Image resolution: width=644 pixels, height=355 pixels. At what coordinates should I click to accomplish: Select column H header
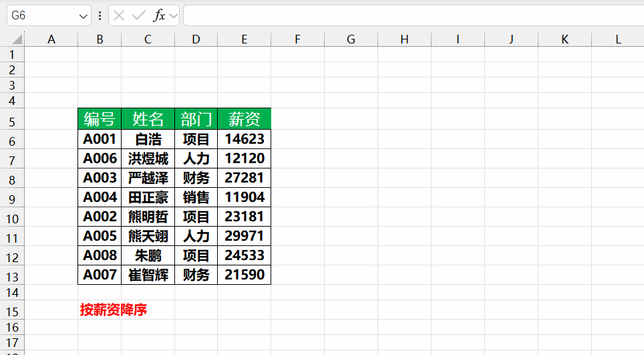405,39
